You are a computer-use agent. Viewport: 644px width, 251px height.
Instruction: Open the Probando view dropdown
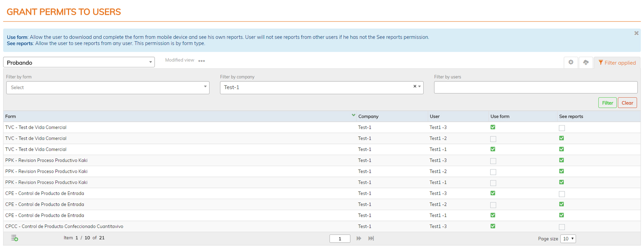pos(79,62)
